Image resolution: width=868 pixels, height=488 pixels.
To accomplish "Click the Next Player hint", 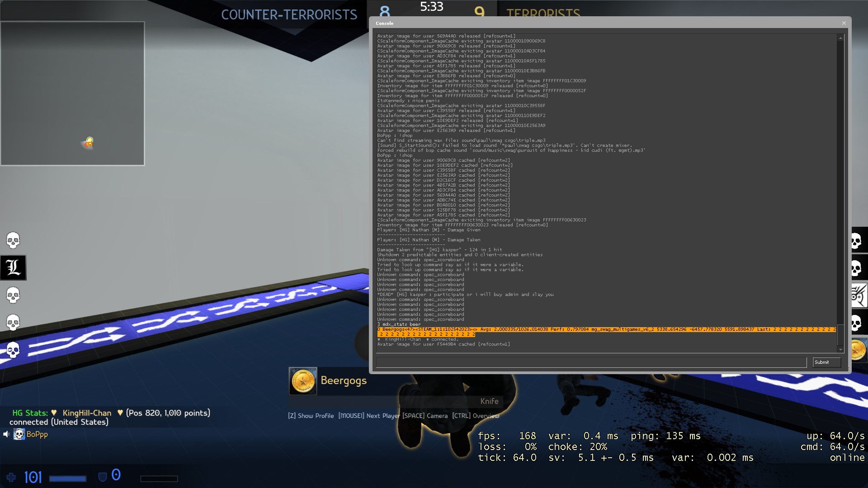I will click(369, 416).
